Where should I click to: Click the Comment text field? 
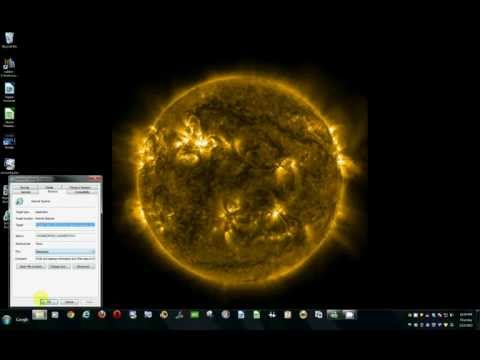65,259
